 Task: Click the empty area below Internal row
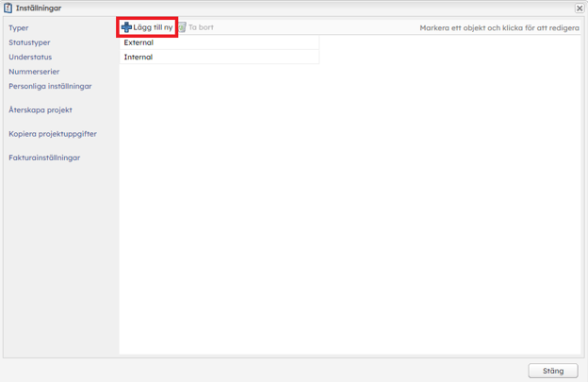pos(349,208)
